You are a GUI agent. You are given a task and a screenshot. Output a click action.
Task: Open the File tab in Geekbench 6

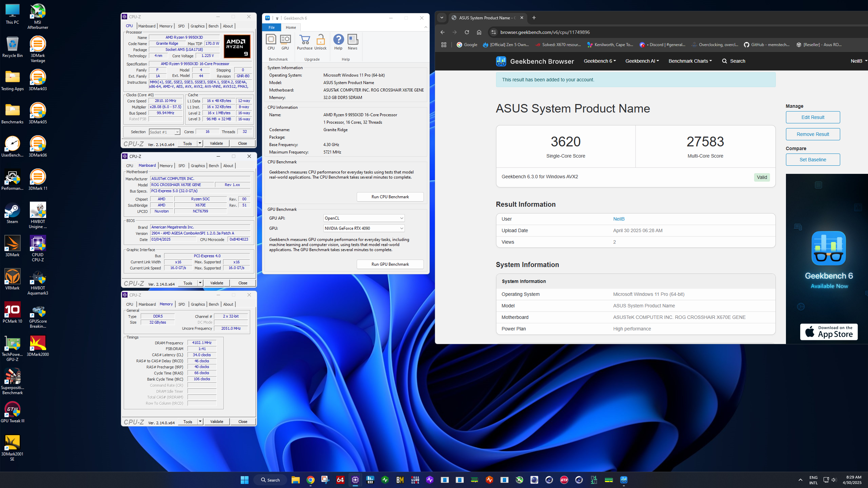(x=272, y=27)
